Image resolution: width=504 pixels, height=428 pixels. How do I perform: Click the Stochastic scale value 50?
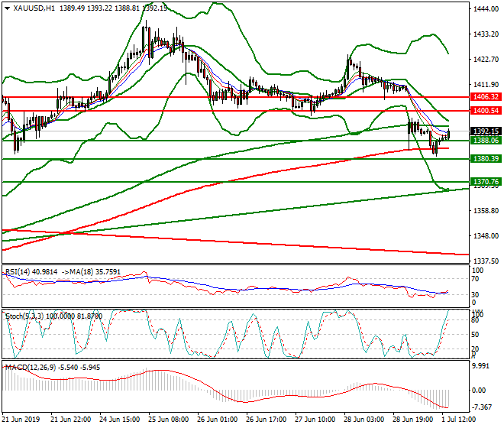(x=475, y=335)
